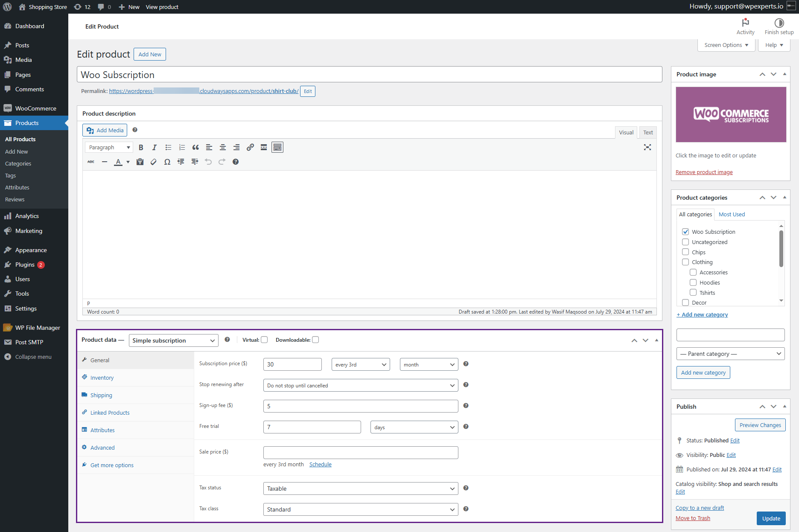Viewport: 799px width, 532px height.
Task: Check the Hoodies category
Action: pyautogui.click(x=693, y=282)
